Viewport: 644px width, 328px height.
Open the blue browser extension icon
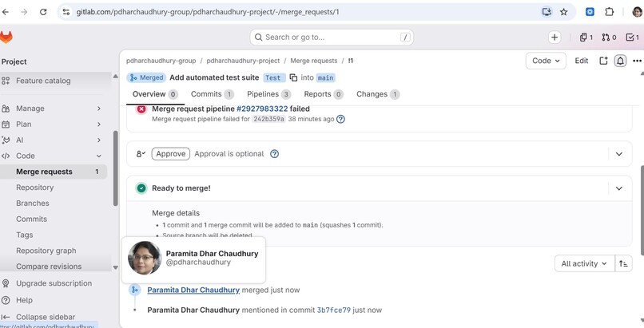point(590,12)
